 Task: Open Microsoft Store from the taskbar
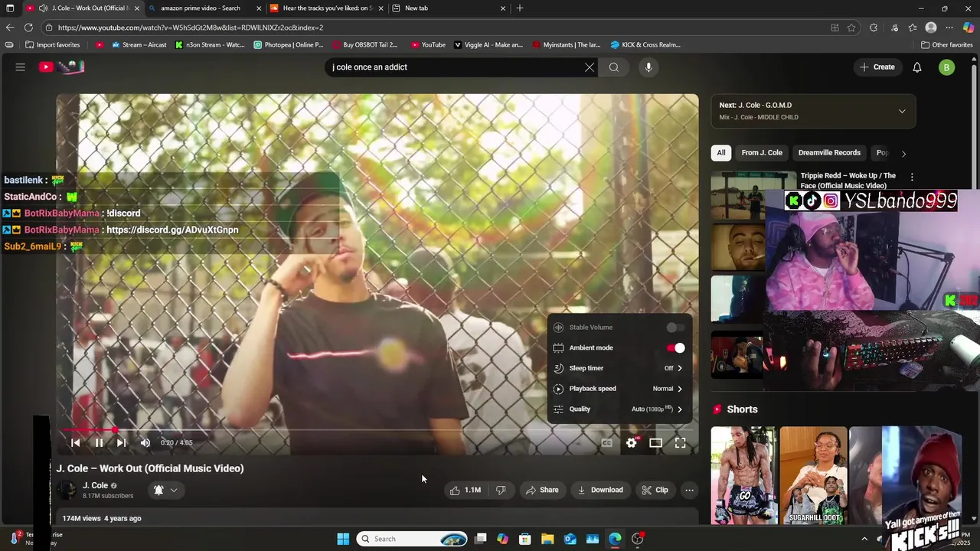(525, 539)
